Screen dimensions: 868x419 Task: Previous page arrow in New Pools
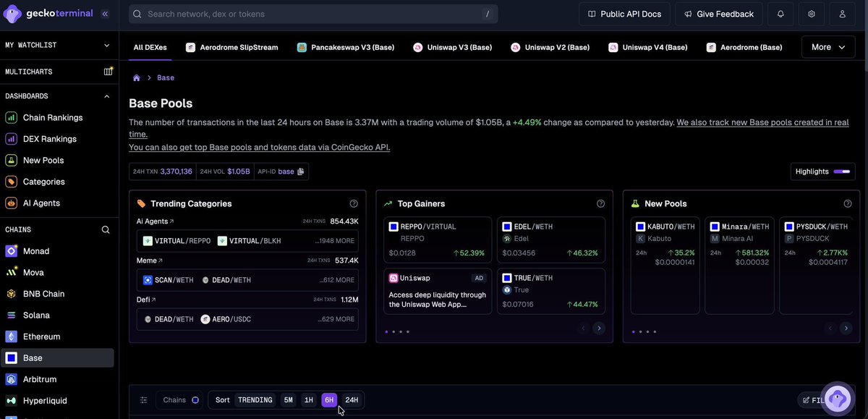click(830, 328)
